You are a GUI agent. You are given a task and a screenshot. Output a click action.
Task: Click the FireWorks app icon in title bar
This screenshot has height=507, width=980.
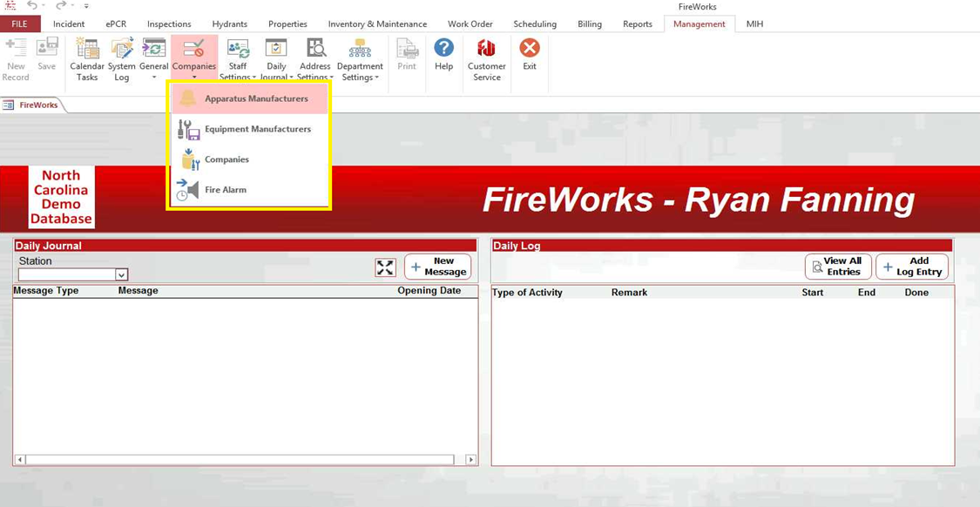pyautogui.click(x=10, y=5)
